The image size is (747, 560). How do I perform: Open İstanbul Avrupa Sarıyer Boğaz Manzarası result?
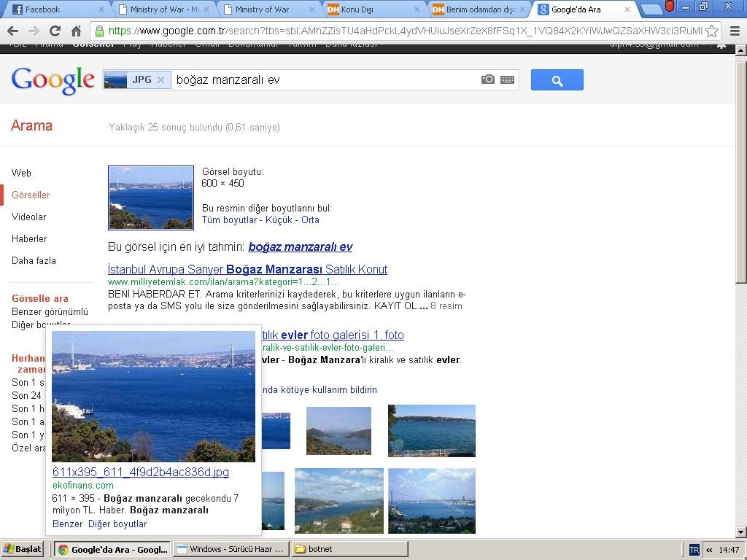(x=247, y=269)
